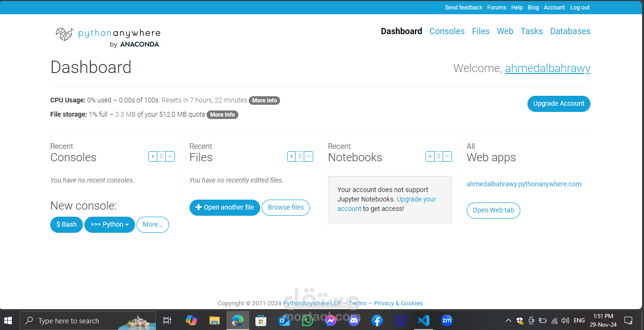Increase number of recent Notebooks shown
This screenshot has width=644, height=330.
coord(430,156)
